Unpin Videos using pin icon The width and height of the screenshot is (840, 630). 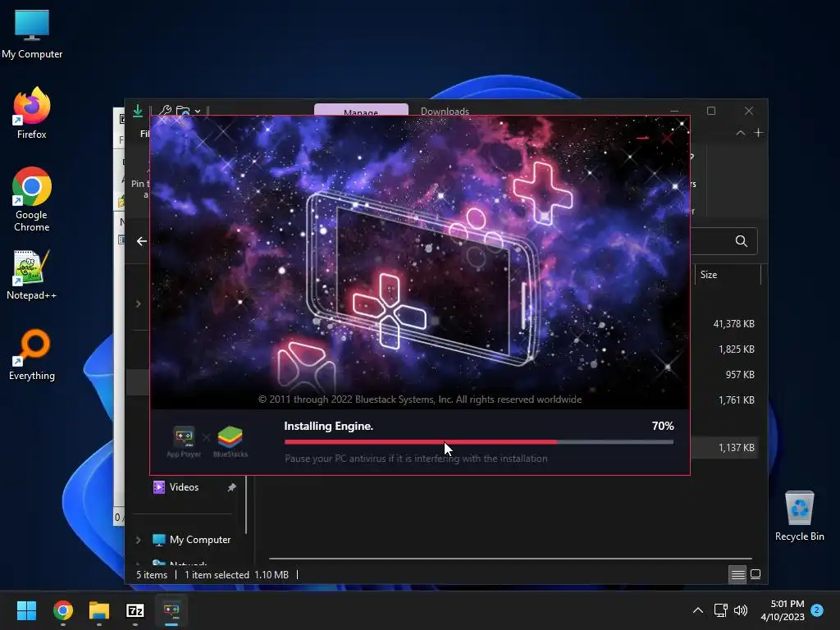coord(231,487)
